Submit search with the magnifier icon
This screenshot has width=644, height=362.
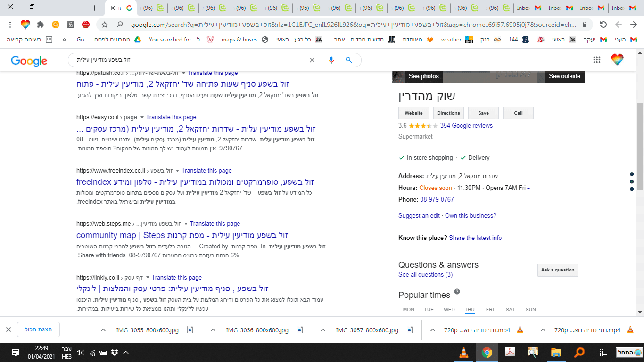[x=349, y=60]
